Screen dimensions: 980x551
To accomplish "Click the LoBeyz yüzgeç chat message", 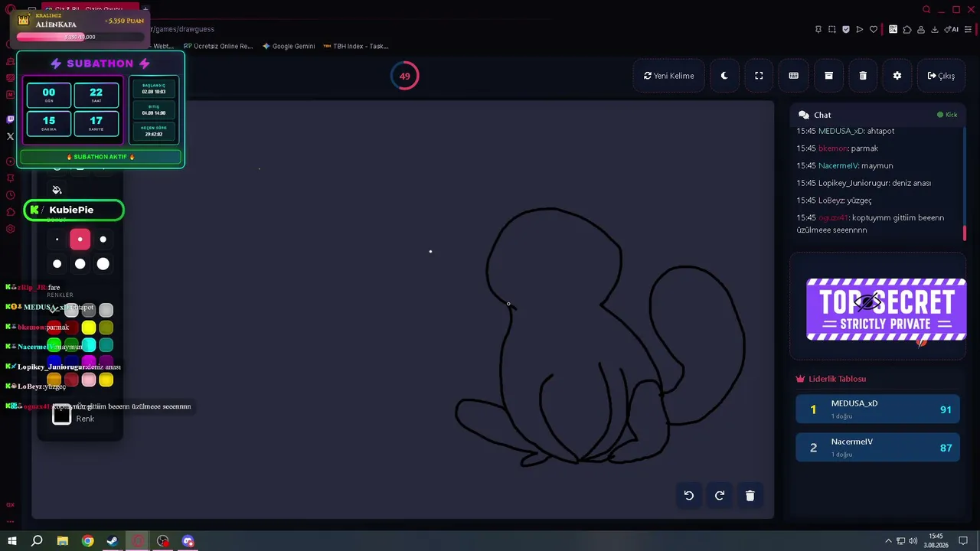I will 834,201.
